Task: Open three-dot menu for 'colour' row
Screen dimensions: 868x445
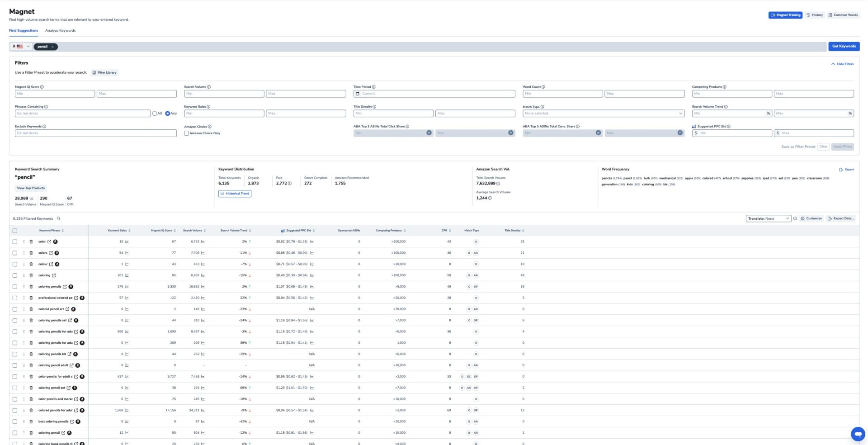Action: tap(24, 264)
